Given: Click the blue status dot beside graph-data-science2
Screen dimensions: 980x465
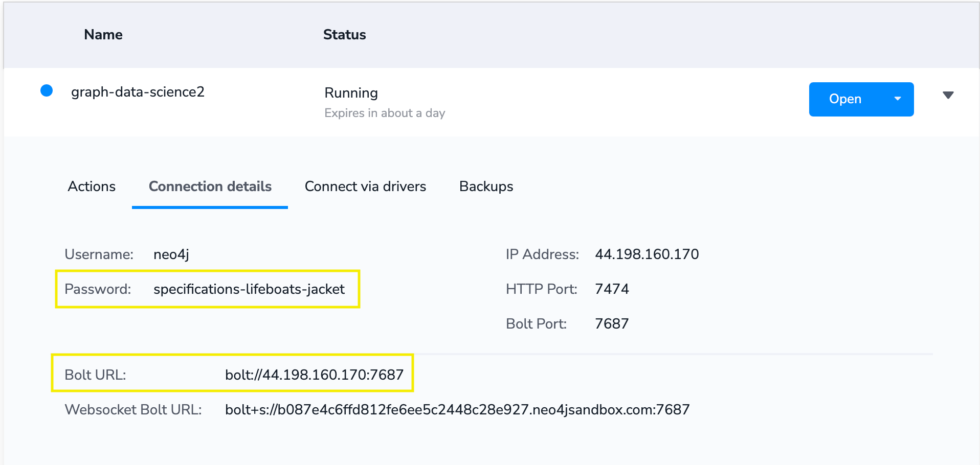Looking at the screenshot, I should coord(47,91).
